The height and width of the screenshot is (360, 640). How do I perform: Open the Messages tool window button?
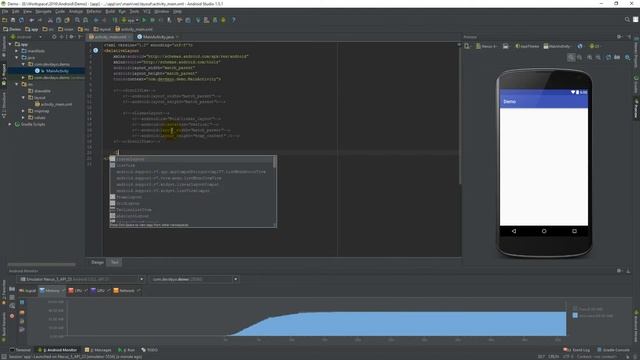click(98, 350)
